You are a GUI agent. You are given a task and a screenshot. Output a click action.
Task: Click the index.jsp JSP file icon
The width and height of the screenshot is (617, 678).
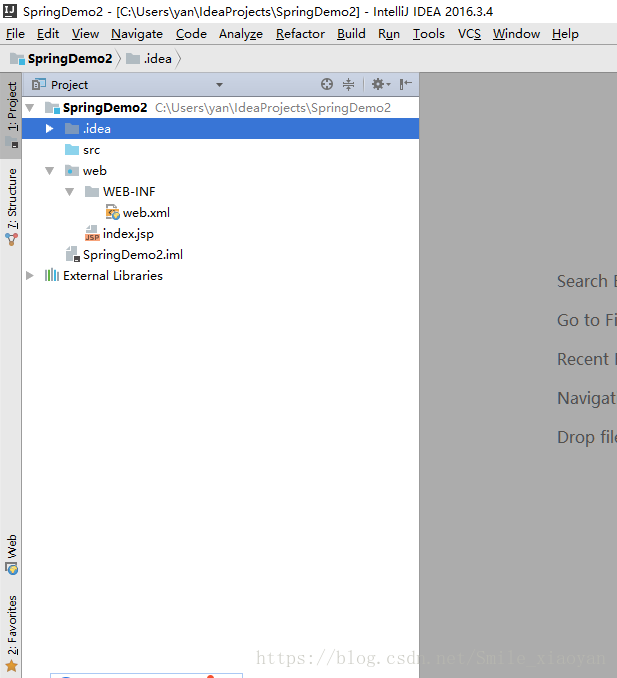pyautogui.click(x=92, y=233)
